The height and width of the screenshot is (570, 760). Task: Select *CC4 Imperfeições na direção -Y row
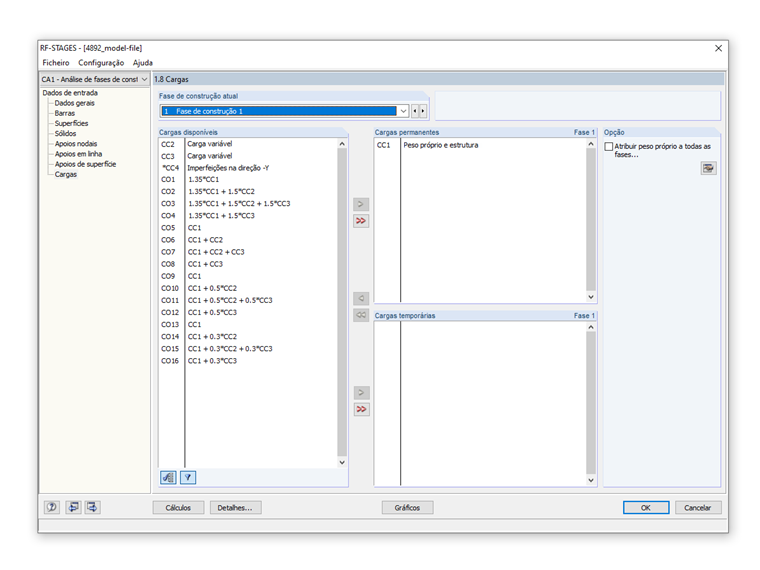(248, 168)
